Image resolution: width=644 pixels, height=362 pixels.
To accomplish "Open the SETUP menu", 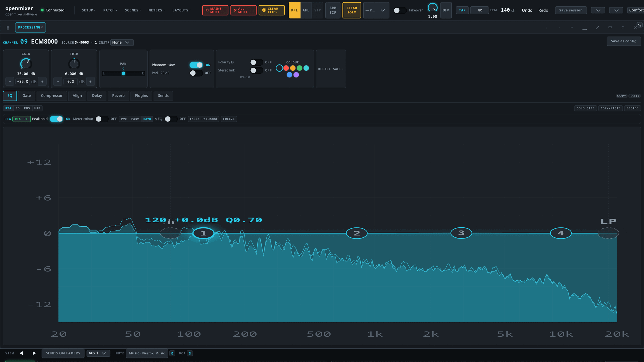I will pyautogui.click(x=89, y=10).
